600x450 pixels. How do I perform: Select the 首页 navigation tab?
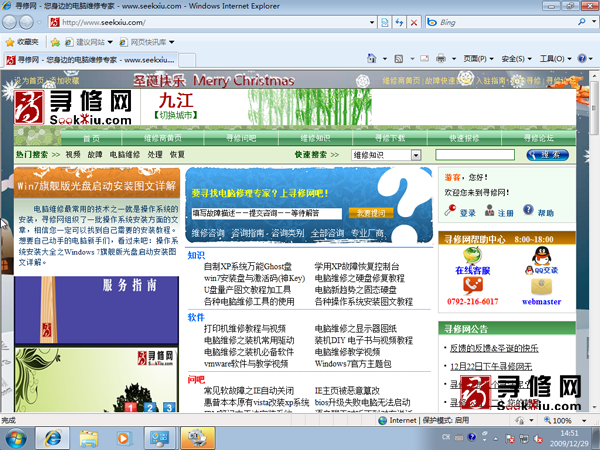pyautogui.click(x=91, y=138)
